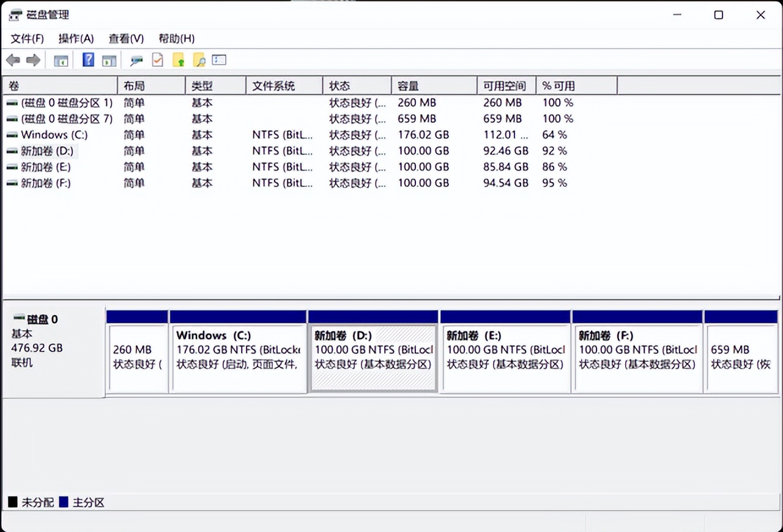Sort by the 文件系统 column header
This screenshot has width=783, height=532.
[x=283, y=86]
